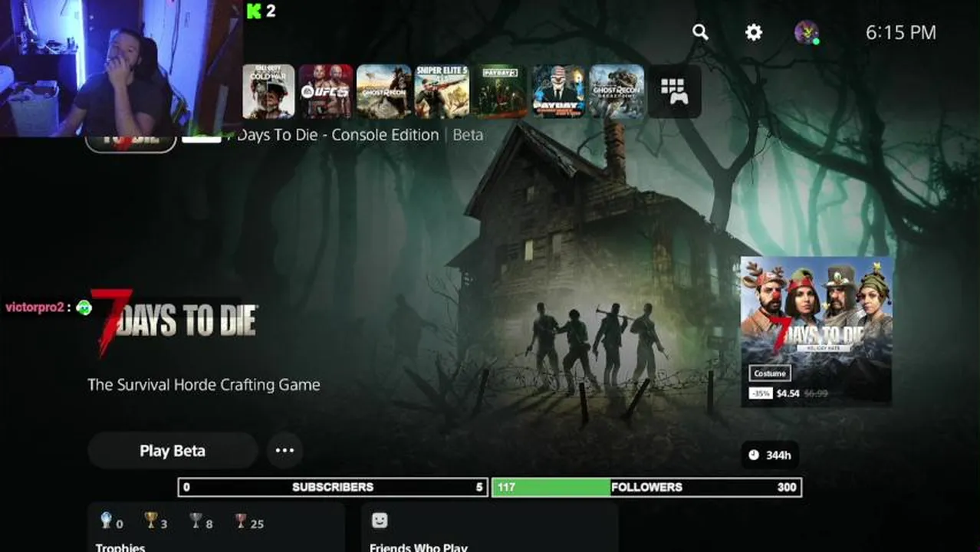Click the Play Beta button
The image size is (980, 552).
[173, 451]
